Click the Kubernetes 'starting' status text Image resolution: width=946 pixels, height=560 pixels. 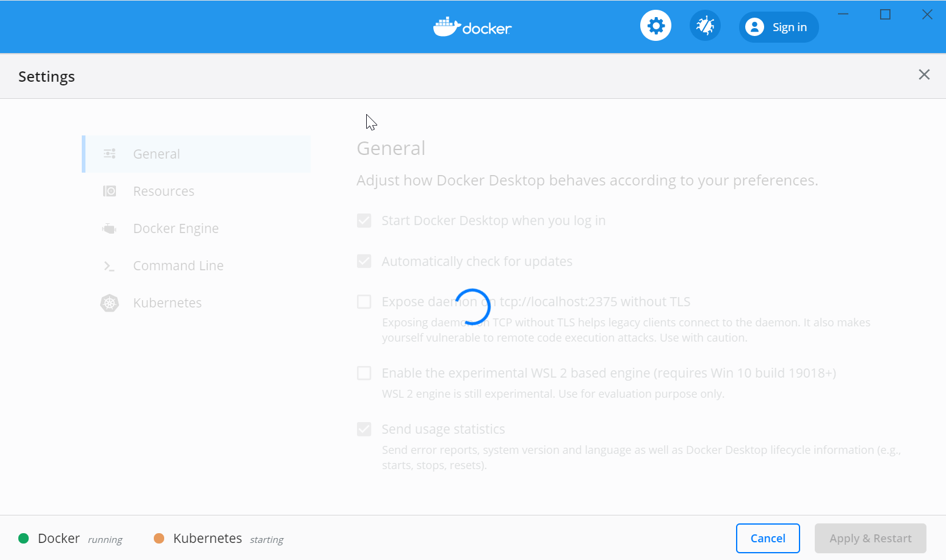[267, 539]
